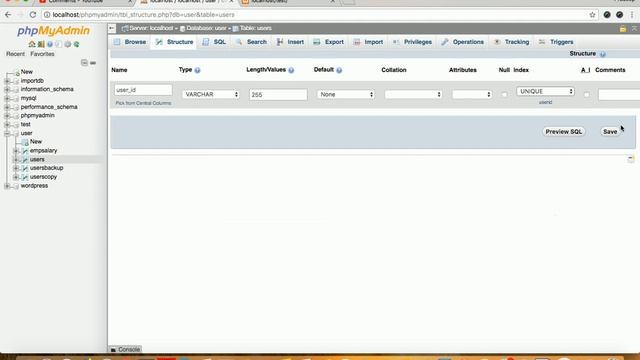Click the Type column help icon

(198, 70)
